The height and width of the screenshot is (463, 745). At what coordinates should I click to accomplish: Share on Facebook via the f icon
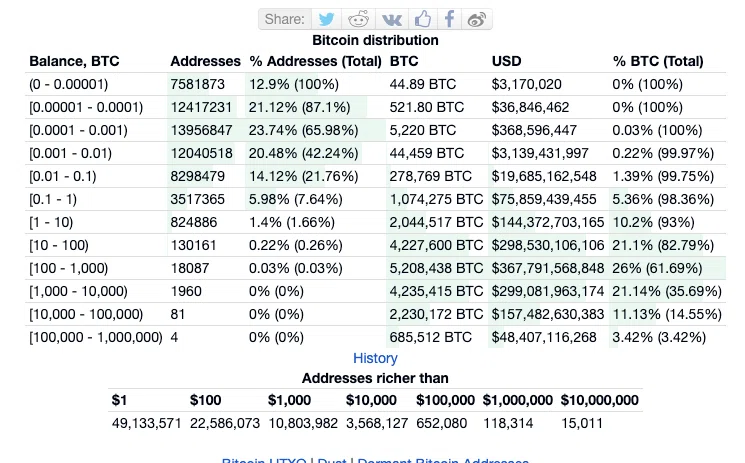click(449, 19)
